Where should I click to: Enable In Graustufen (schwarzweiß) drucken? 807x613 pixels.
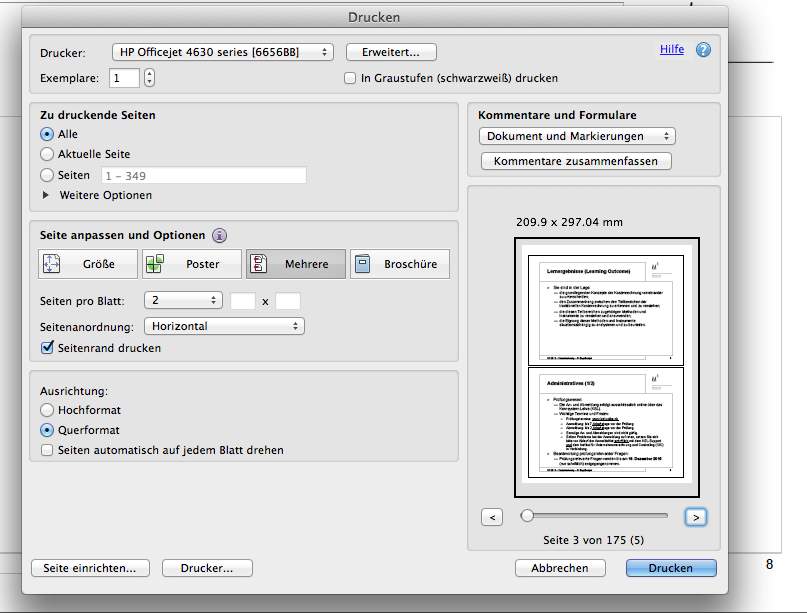coord(350,78)
